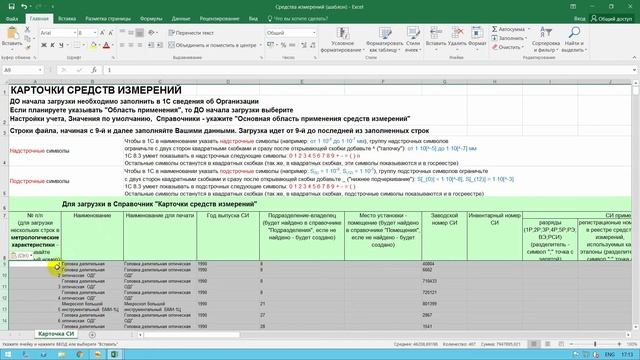Click the Insert Function fx icon
Viewport: 640px width, 360px height.
coord(94,70)
